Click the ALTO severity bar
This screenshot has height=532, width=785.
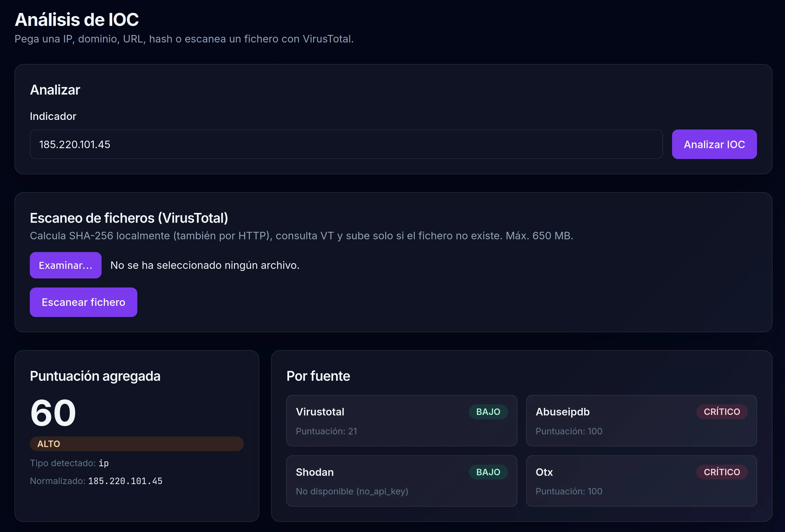137,444
